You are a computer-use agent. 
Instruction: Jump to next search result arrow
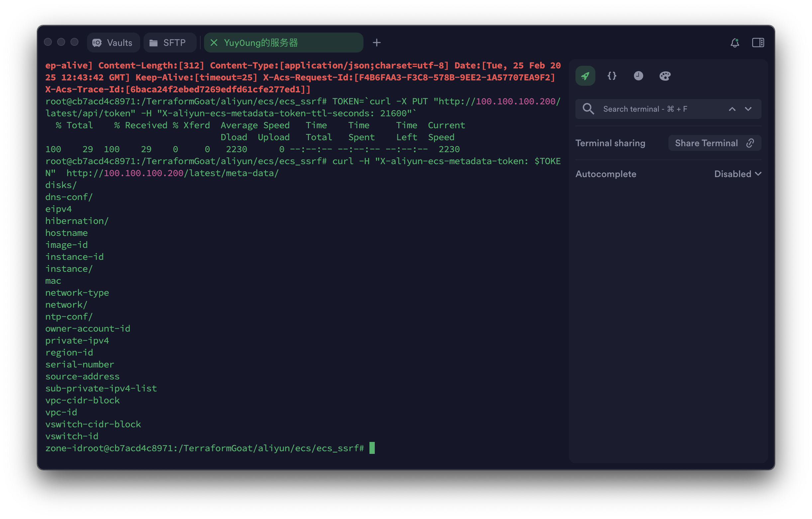tap(748, 109)
